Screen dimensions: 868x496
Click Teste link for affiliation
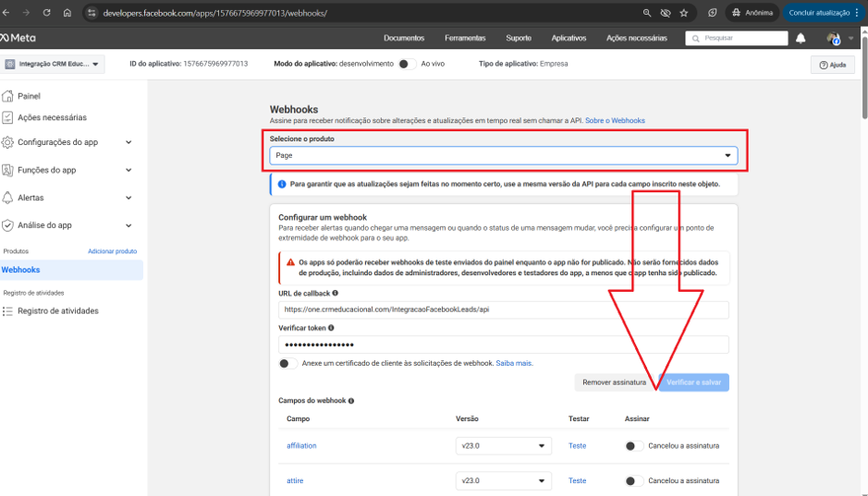coord(577,446)
